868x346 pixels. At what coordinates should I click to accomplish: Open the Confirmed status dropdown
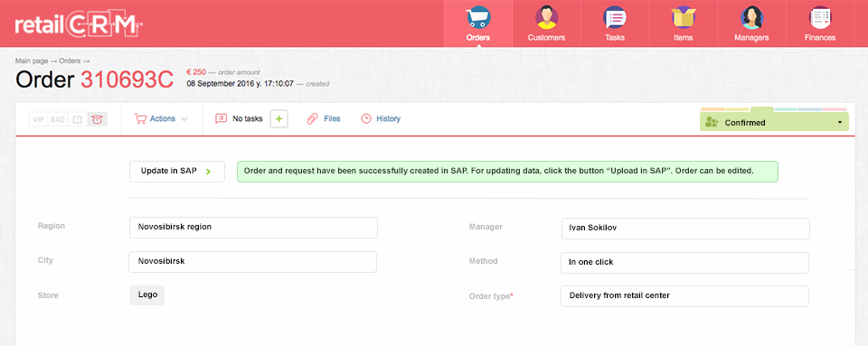pos(774,122)
